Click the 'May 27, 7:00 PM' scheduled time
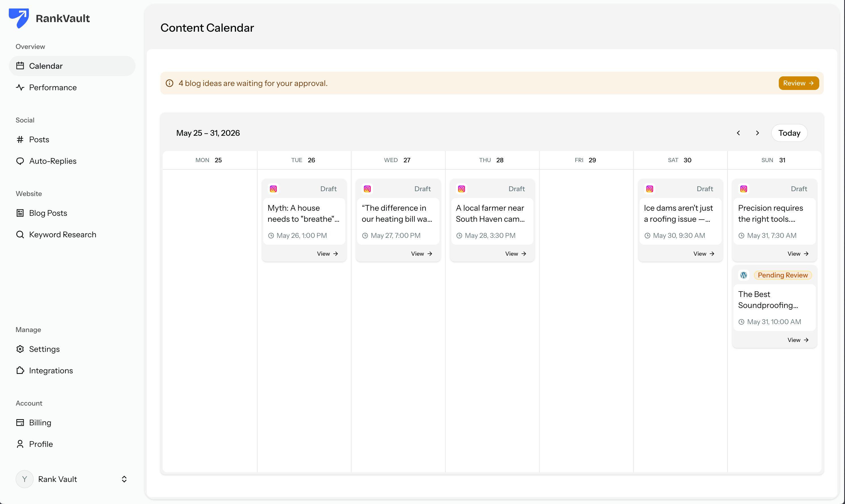 tap(396, 235)
